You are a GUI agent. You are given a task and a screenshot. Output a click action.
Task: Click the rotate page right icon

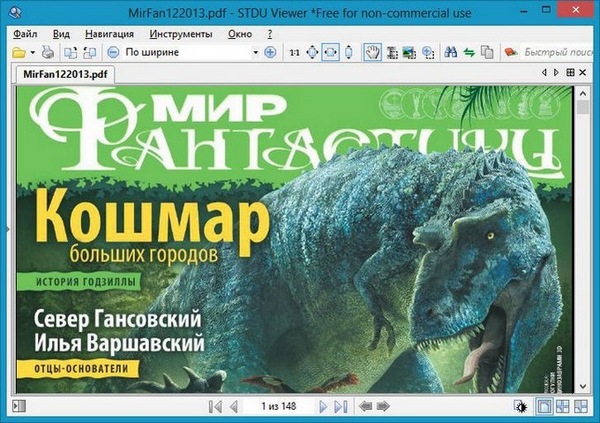coord(89,52)
